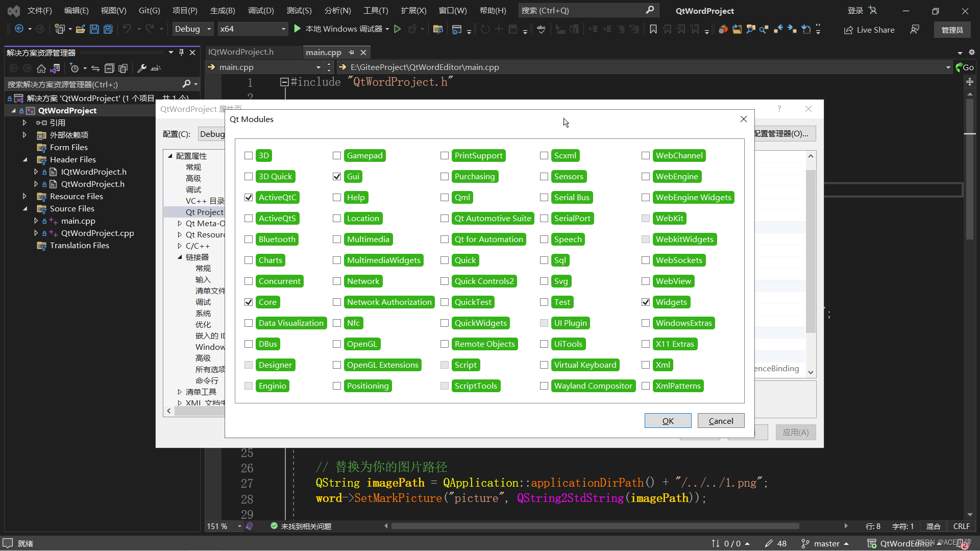
Task: Start a Live Share session
Action: [869, 30]
